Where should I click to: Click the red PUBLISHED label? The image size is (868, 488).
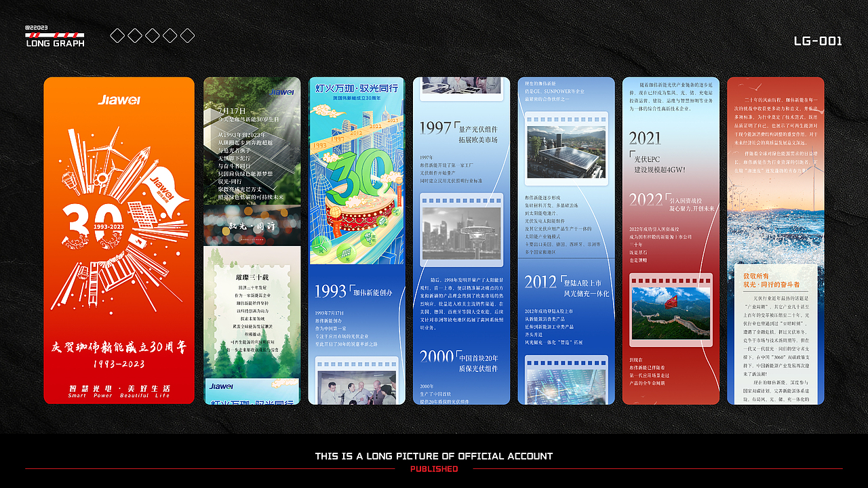pos(434,469)
